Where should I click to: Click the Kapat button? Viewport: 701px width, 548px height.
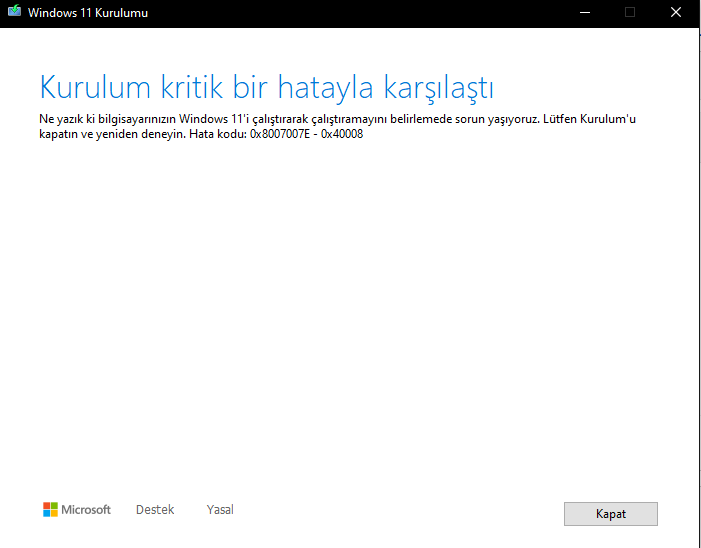[x=610, y=514]
